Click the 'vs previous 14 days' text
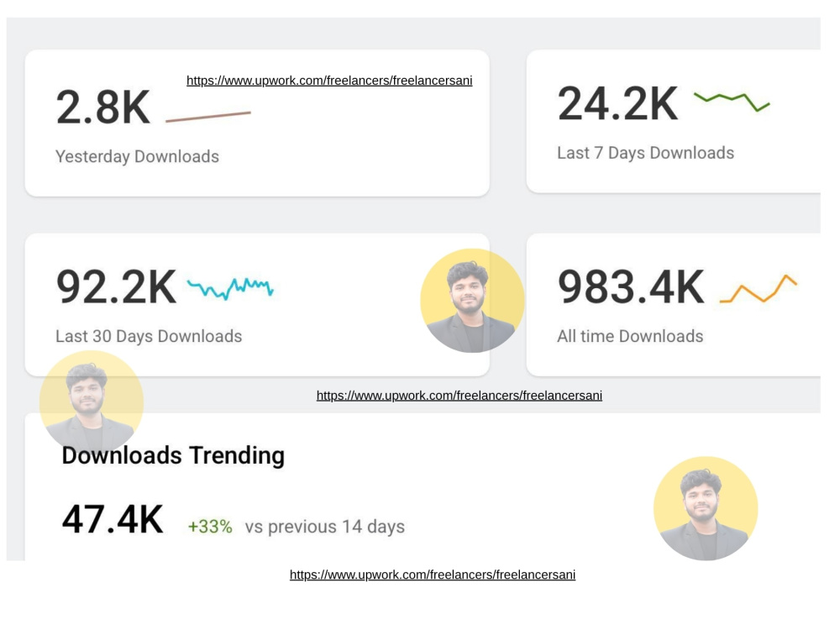840x630 pixels. tap(324, 527)
